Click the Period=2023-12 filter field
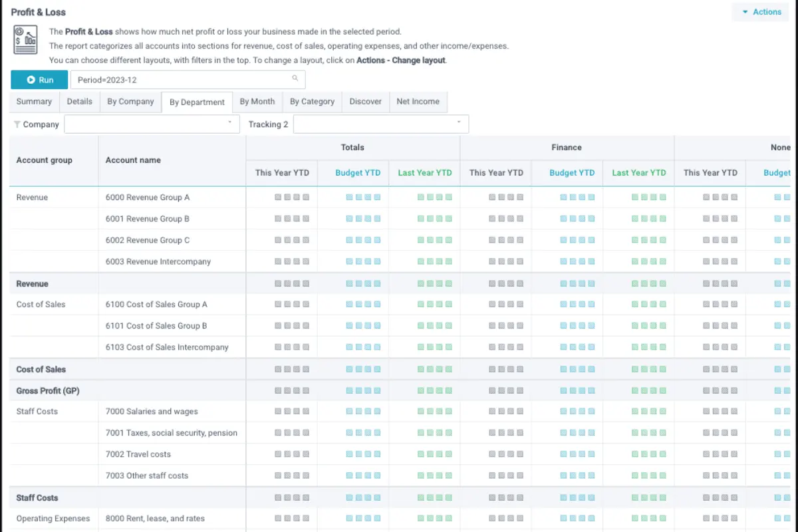 coord(188,80)
